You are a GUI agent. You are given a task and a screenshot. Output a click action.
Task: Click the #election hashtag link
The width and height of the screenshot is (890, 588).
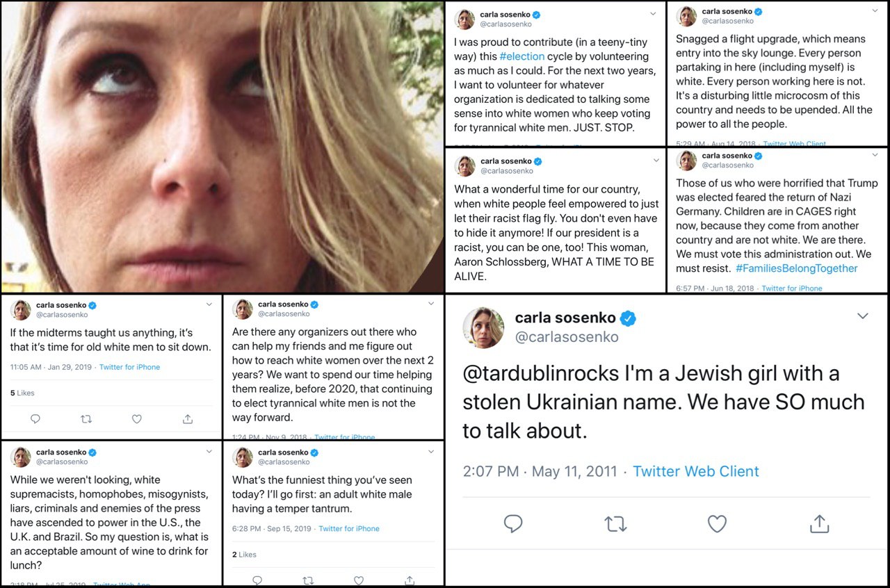(521, 56)
